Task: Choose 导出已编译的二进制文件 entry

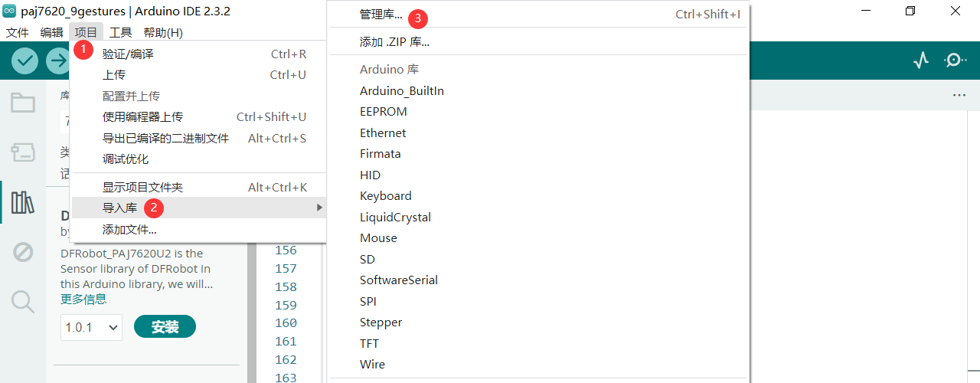Action: click(198, 138)
